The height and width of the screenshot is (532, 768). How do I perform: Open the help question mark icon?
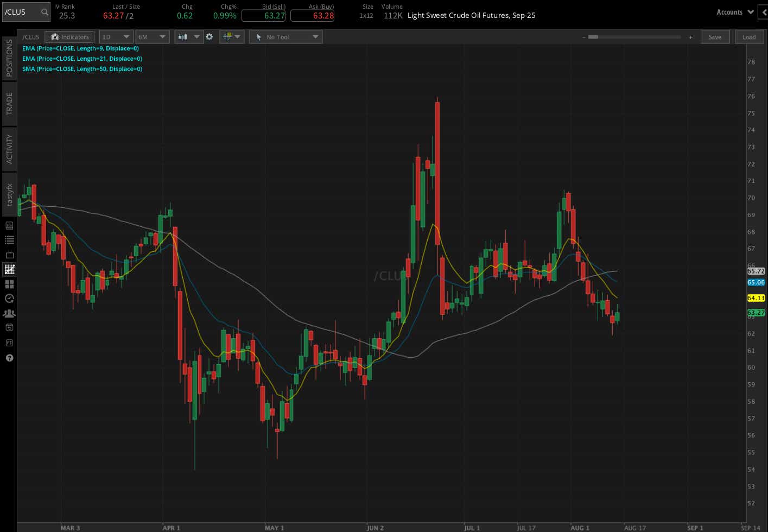point(9,358)
